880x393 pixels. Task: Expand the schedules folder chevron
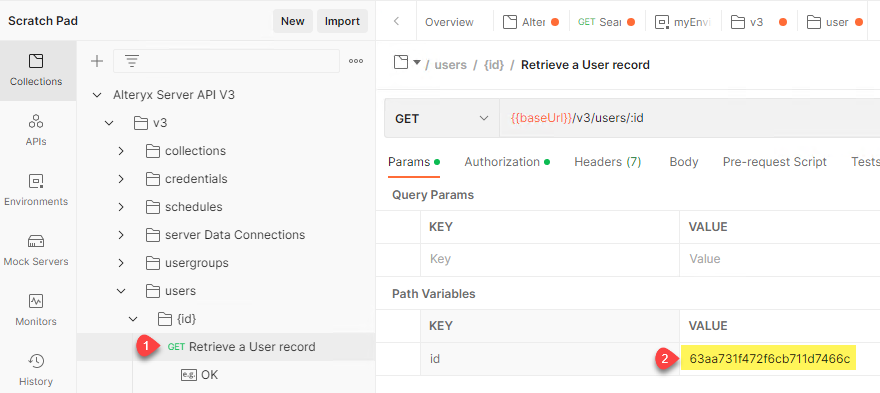[x=121, y=207]
